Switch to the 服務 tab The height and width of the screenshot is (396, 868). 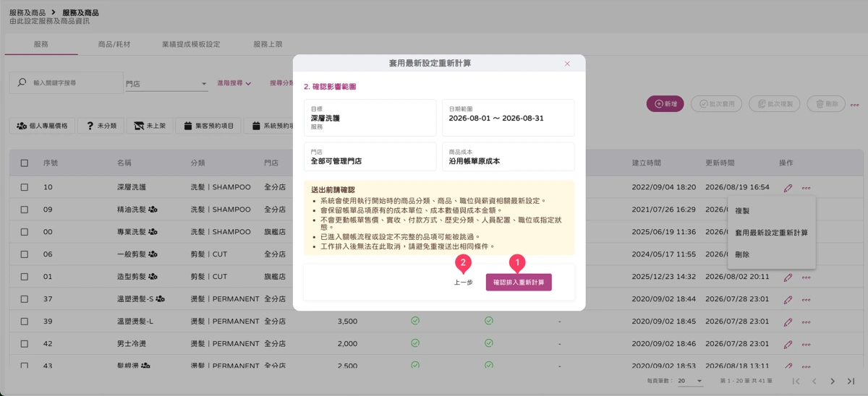coord(41,44)
